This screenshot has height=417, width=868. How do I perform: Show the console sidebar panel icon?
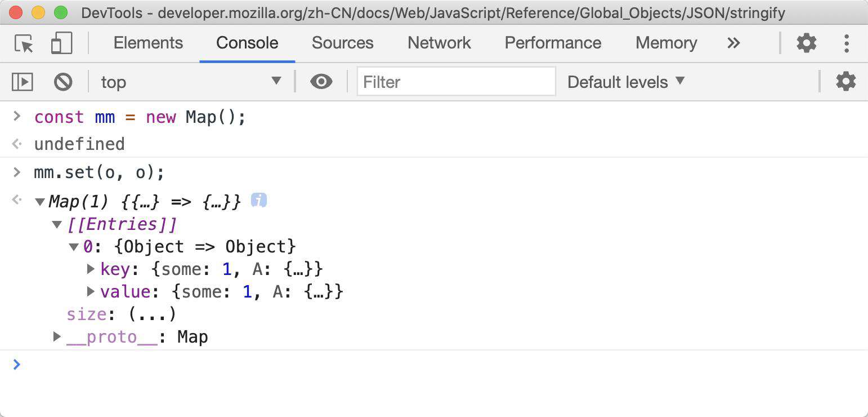click(x=23, y=82)
